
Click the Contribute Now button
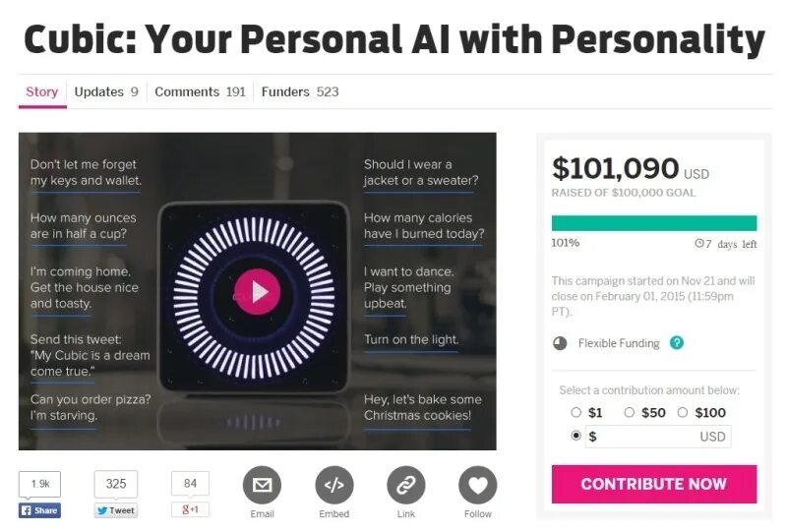coord(654,484)
